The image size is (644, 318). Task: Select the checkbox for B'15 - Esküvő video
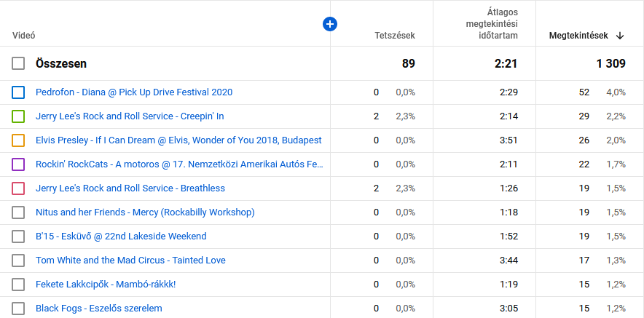18,236
